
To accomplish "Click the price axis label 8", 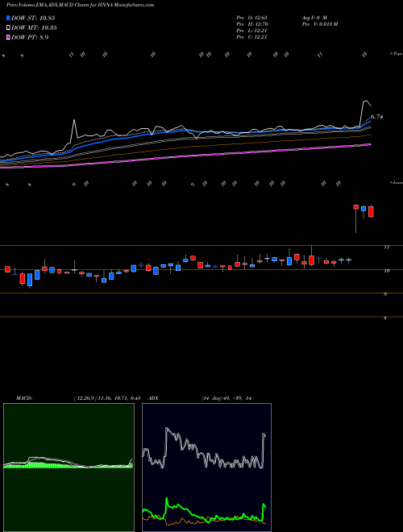I will 385,318.
